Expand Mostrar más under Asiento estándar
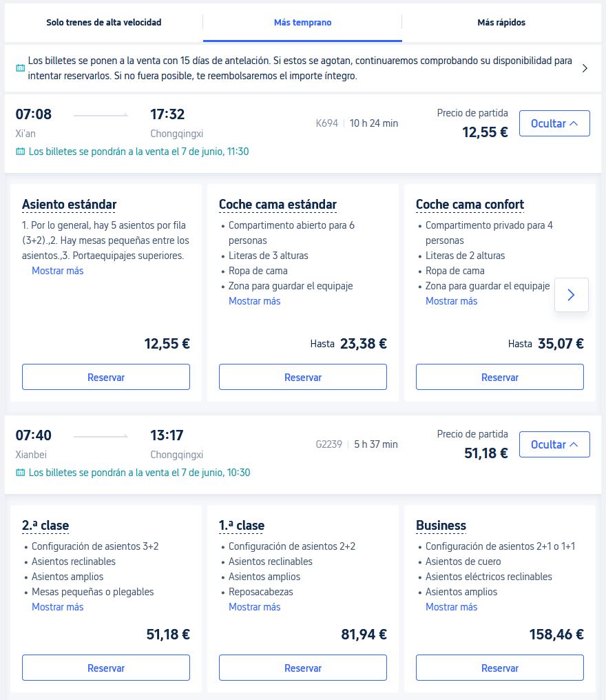Viewport: 606px width, 700px height. [57, 271]
